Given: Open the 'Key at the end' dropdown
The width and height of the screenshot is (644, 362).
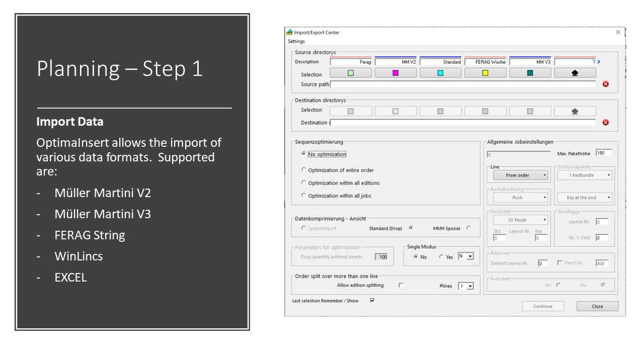Looking at the screenshot, I should point(585,198).
